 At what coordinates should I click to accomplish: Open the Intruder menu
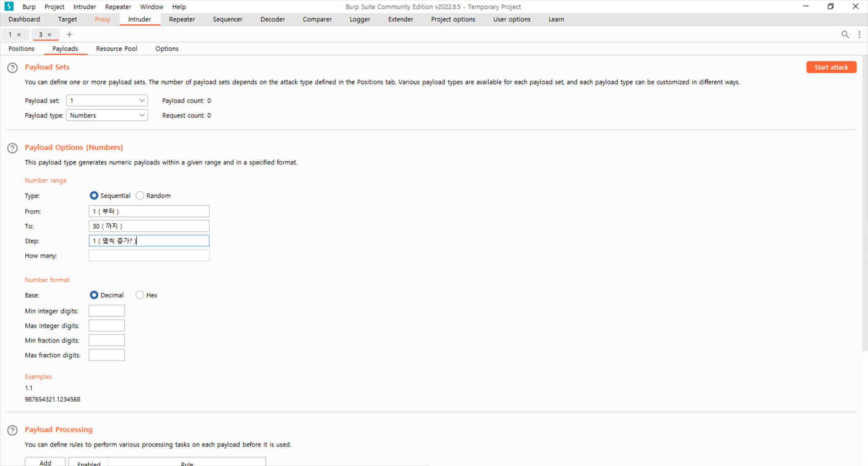(x=85, y=7)
